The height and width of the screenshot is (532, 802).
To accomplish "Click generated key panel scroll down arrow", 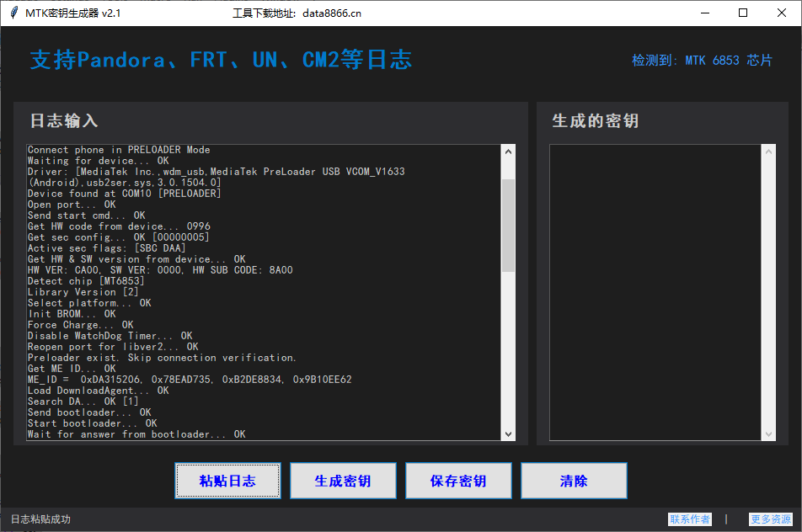I will 768,434.
